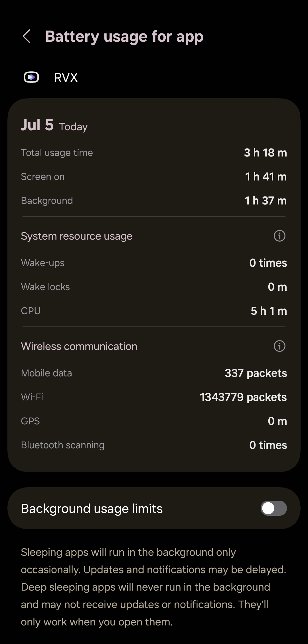Select the Total usage time row
308x644 pixels.
[154, 153]
